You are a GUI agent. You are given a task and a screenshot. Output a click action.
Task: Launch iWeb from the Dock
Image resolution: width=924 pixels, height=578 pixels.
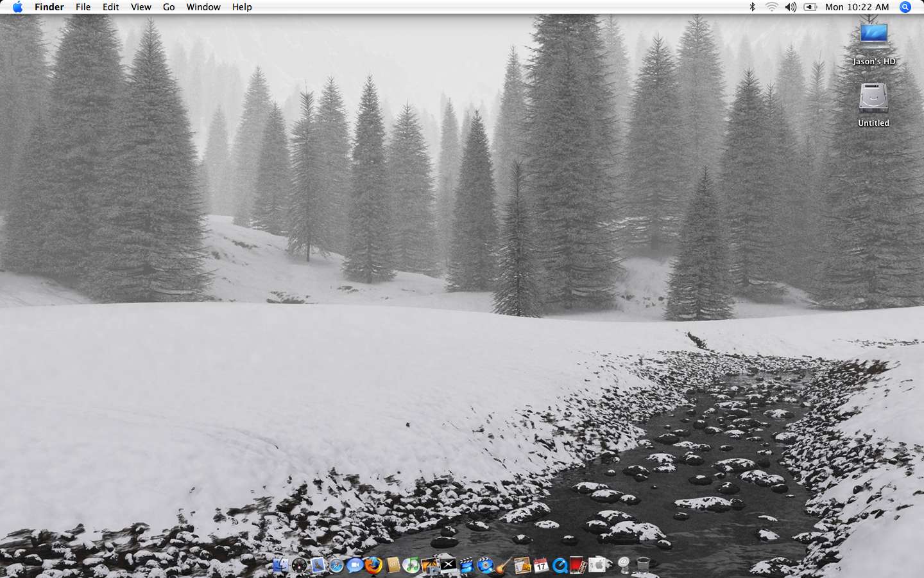click(522, 565)
